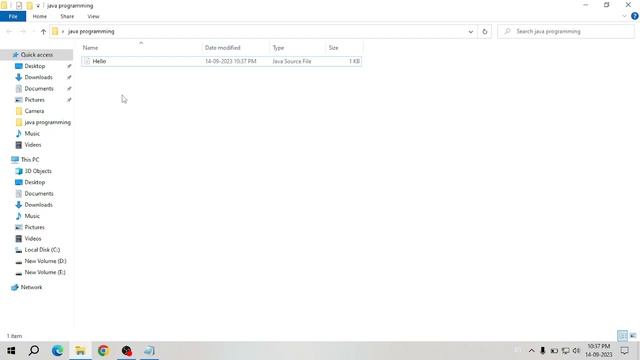Expand the address bar history dropdown
The image size is (640, 360).
(471, 31)
